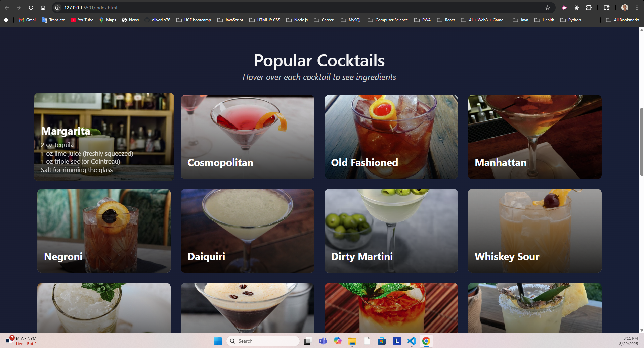Open Microsoft Teams from the taskbar
The image size is (644, 348).
pos(323,341)
